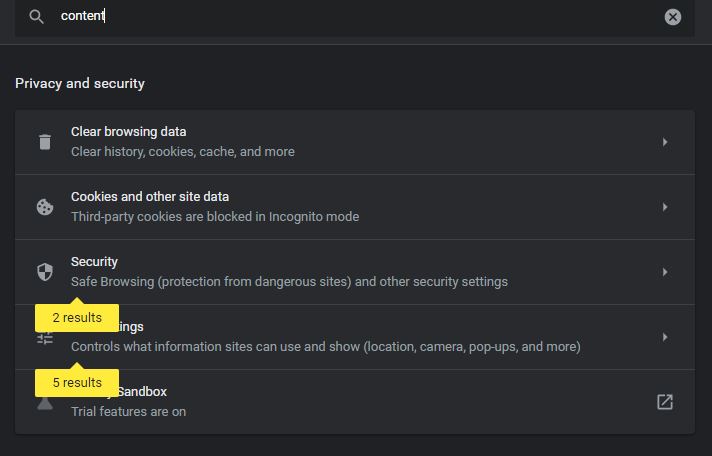Open Privacy Sandbox via the external link icon

(665, 402)
